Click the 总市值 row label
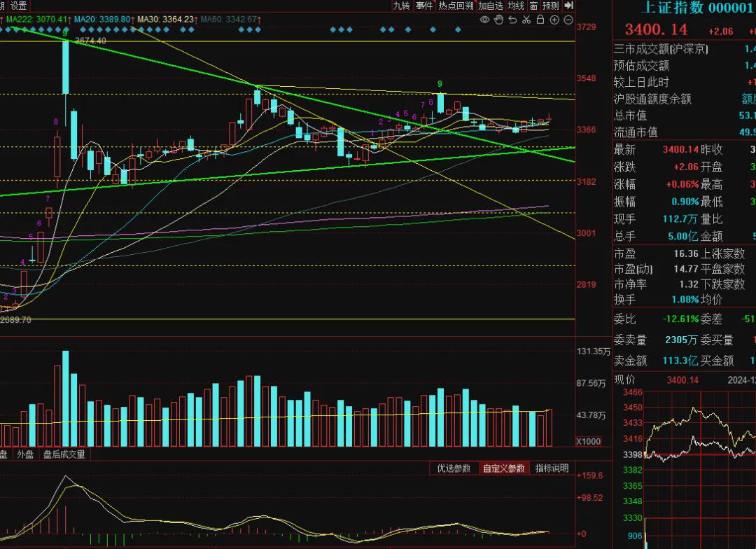 tap(630, 116)
